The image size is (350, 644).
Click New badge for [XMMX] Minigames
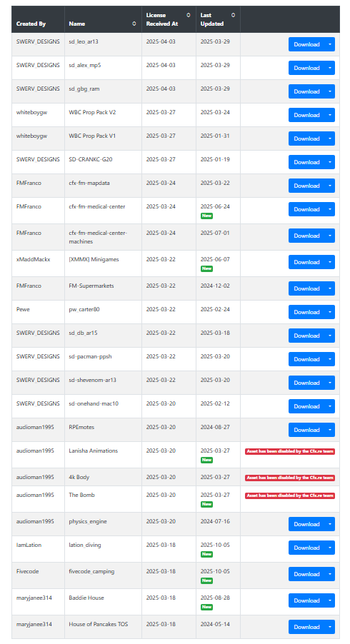point(206,268)
